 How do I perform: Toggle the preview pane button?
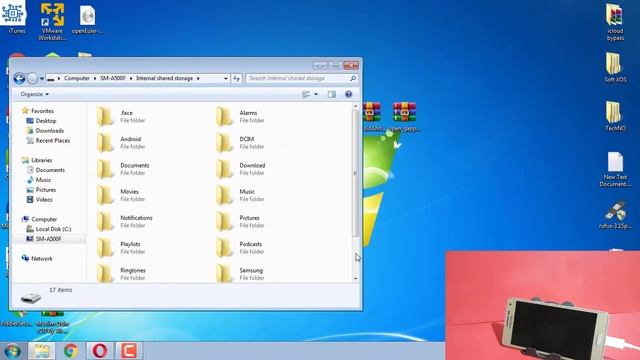[x=331, y=94]
